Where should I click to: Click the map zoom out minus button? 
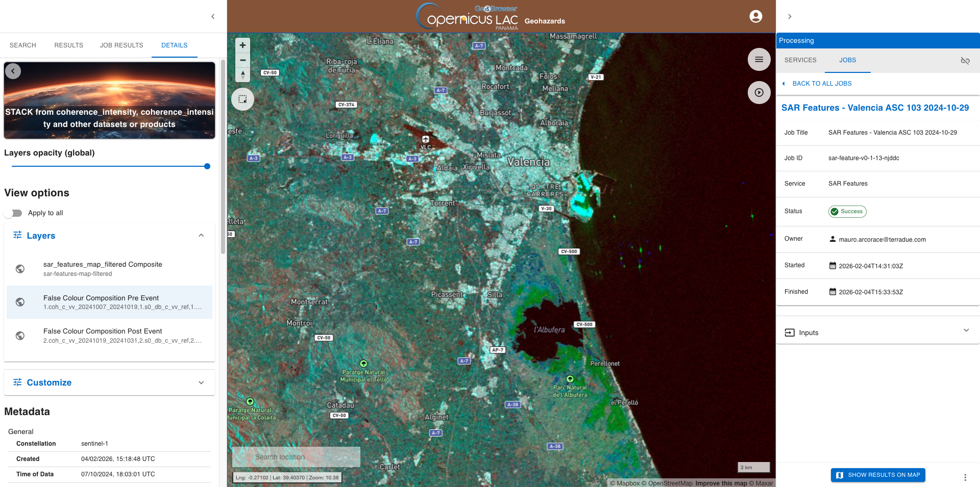[242, 60]
